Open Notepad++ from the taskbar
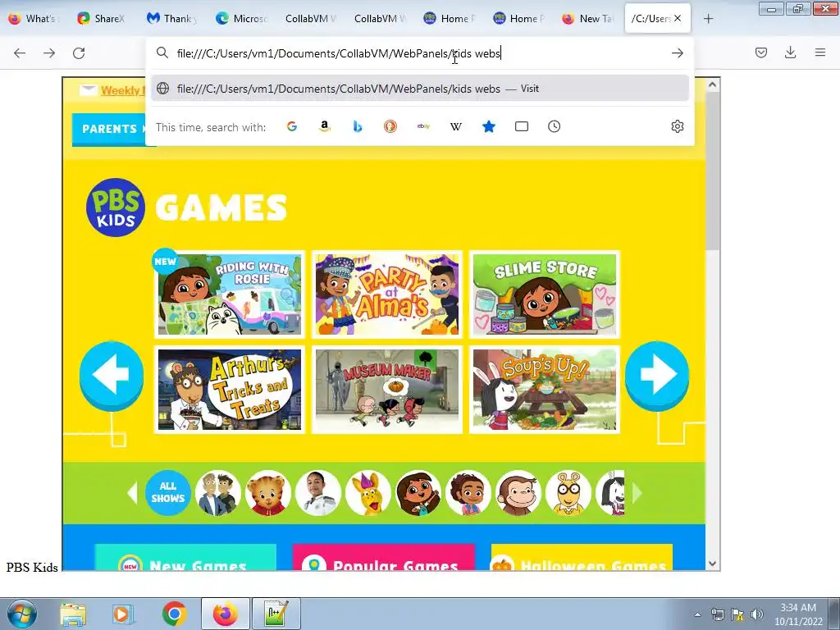Image resolution: width=840 pixels, height=630 pixels. click(x=276, y=614)
